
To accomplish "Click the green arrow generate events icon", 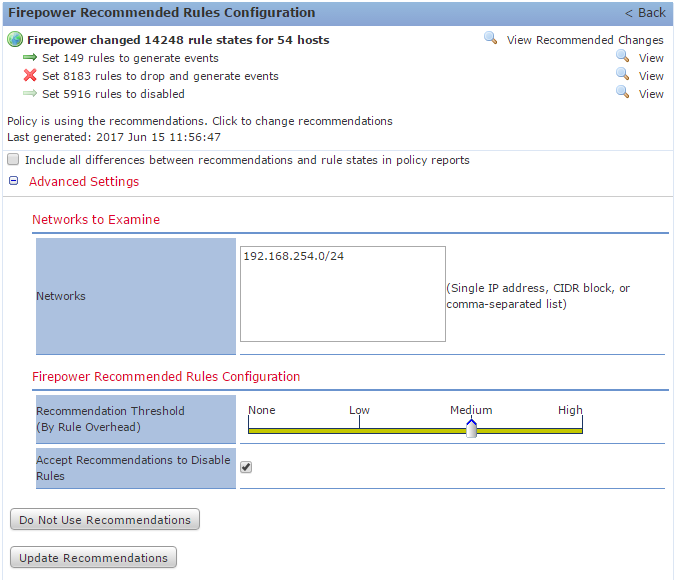I will pos(30,57).
